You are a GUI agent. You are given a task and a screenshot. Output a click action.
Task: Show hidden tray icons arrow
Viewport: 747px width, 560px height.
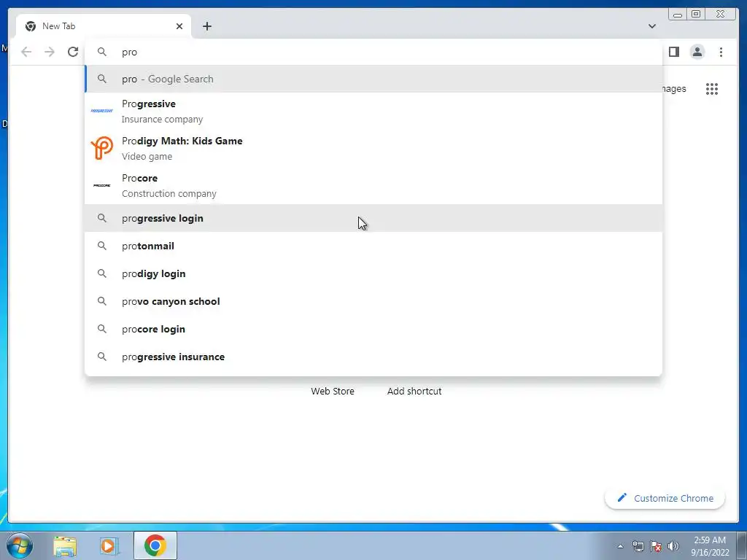pos(620,546)
